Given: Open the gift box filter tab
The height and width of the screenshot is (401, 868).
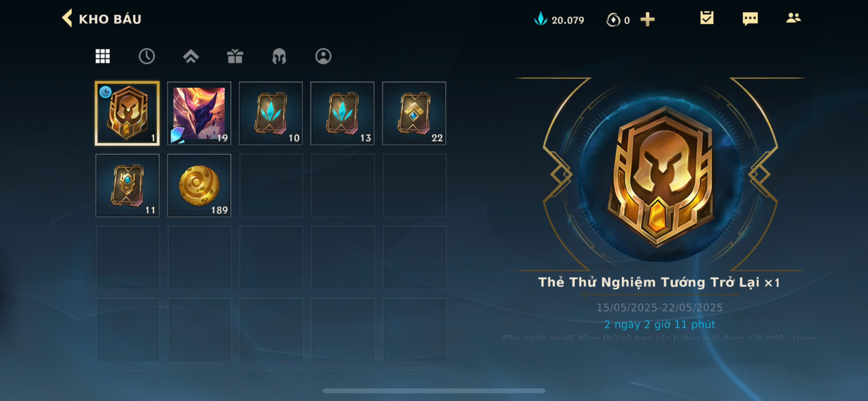Looking at the screenshot, I should pyautogui.click(x=235, y=56).
